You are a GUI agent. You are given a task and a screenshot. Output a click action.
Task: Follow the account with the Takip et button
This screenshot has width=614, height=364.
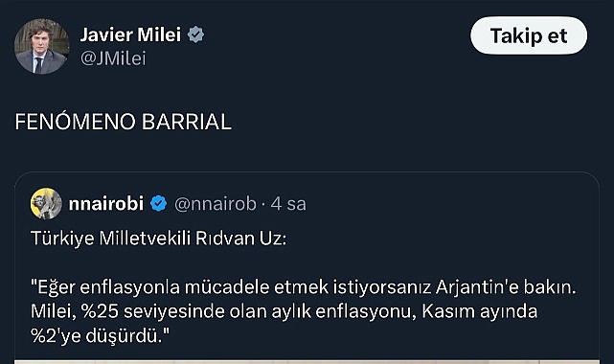[x=529, y=35]
